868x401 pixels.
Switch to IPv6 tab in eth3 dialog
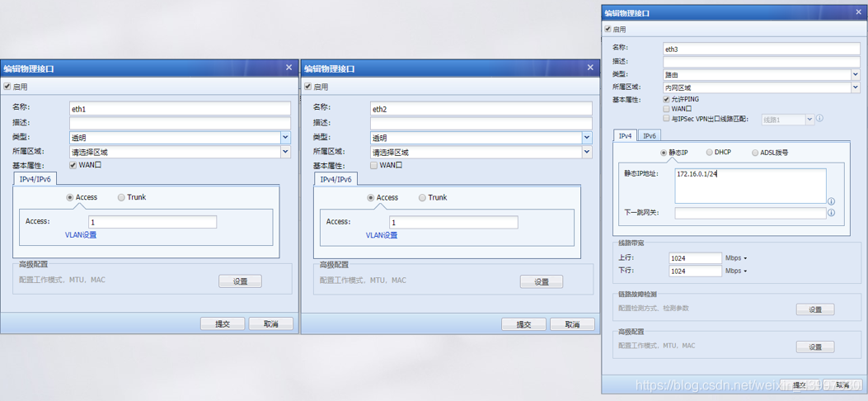coord(650,135)
